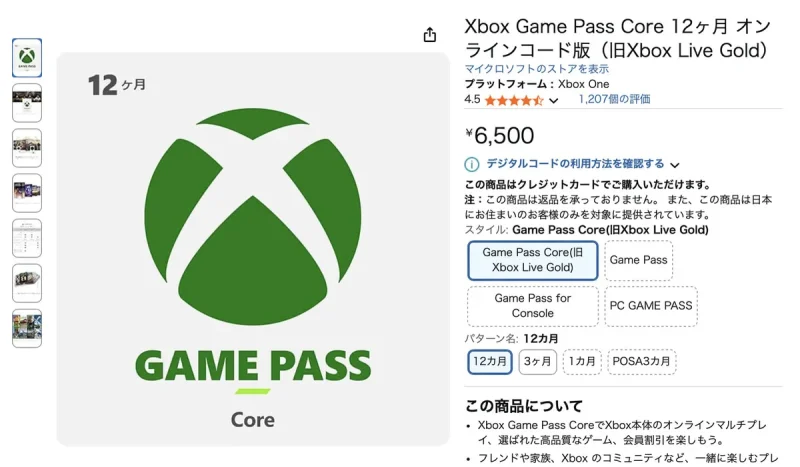Choose the PC GAME PASS style

point(651,306)
